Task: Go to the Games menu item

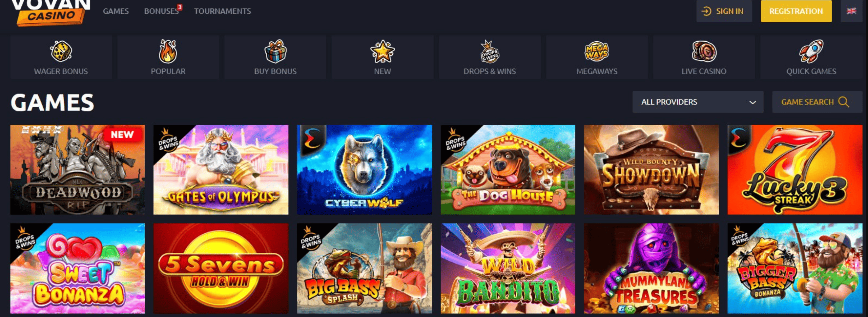Action: [x=116, y=11]
